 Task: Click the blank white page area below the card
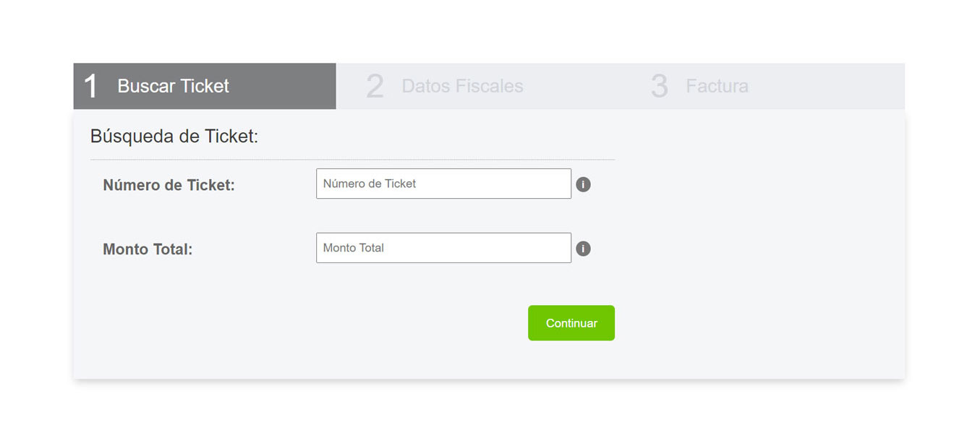point(490,416)
